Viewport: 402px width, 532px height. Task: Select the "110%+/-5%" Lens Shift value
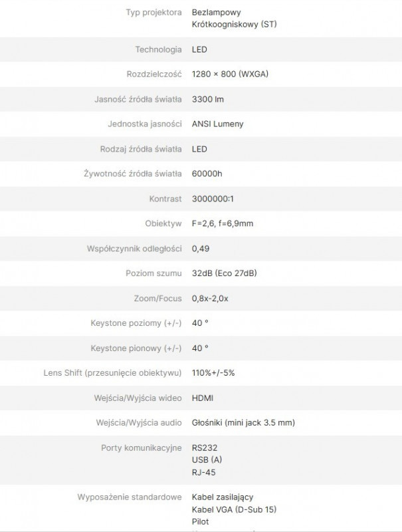(x=213, y=373)
